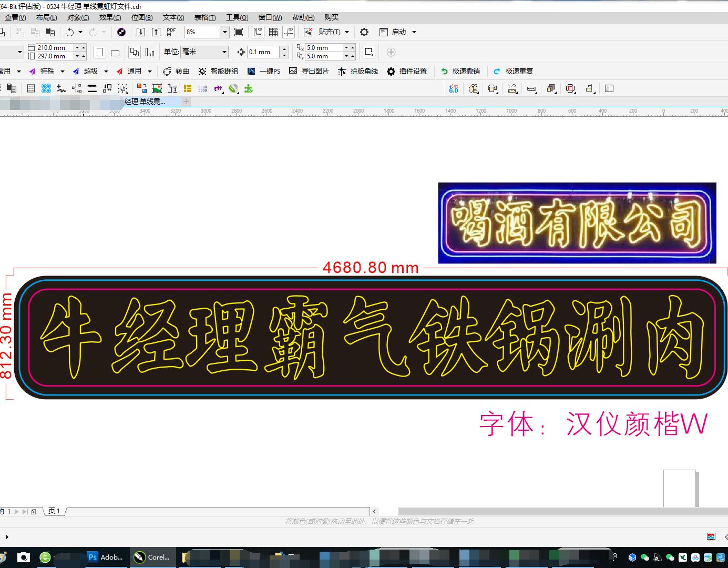The image size is (728, 568).
Task: Click the blue flower-shaped plugin icon
Action: pyautogui.click(x=46, y=88)
